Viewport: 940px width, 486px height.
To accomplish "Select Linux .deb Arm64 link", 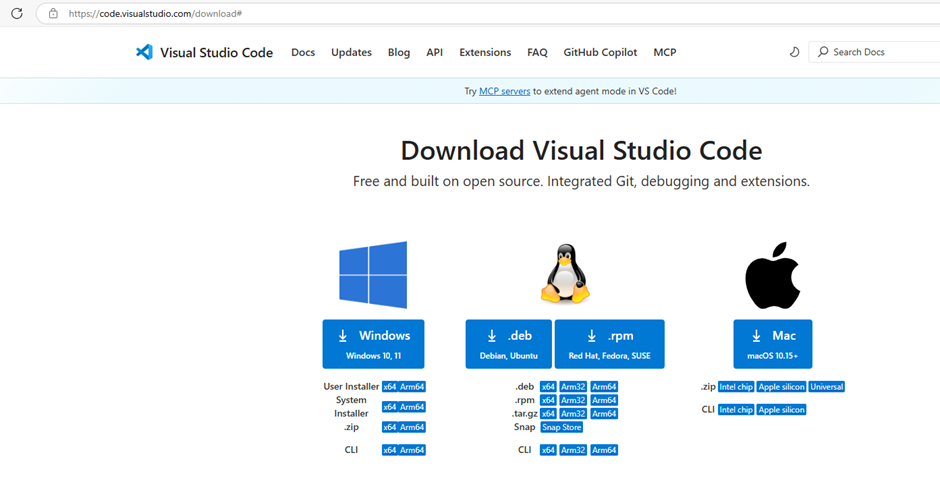I will pyautogui.click(x=604, y=387).
